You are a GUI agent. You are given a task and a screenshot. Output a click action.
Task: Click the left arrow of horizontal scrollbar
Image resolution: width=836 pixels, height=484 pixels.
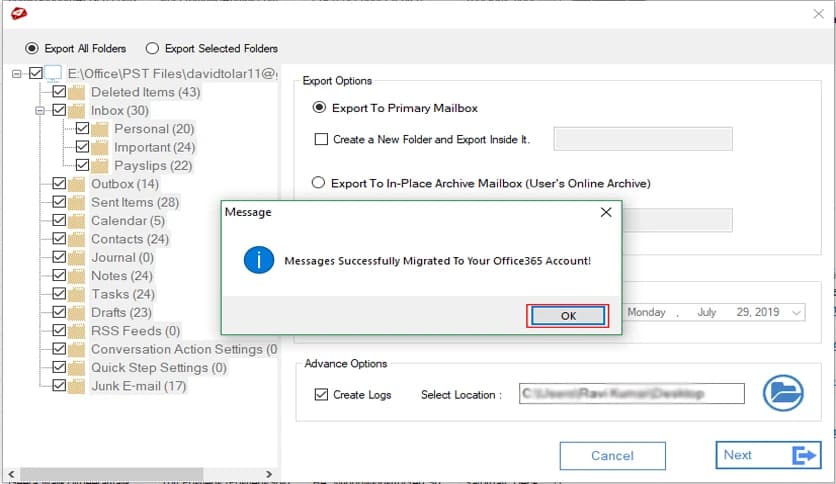(11, 474)
